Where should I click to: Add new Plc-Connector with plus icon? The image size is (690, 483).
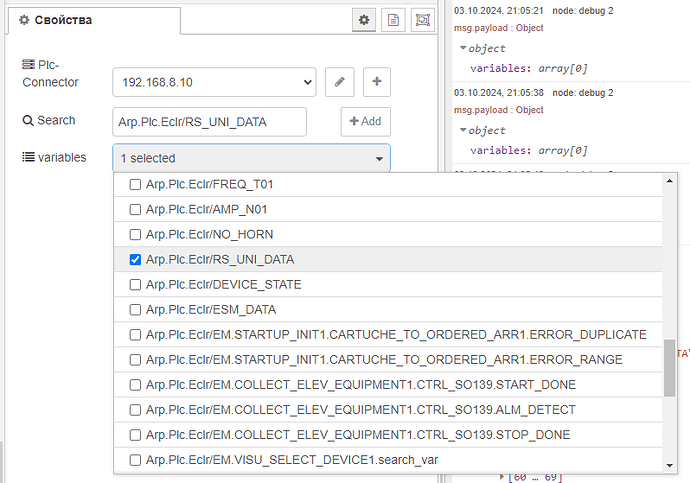(376, 82)
